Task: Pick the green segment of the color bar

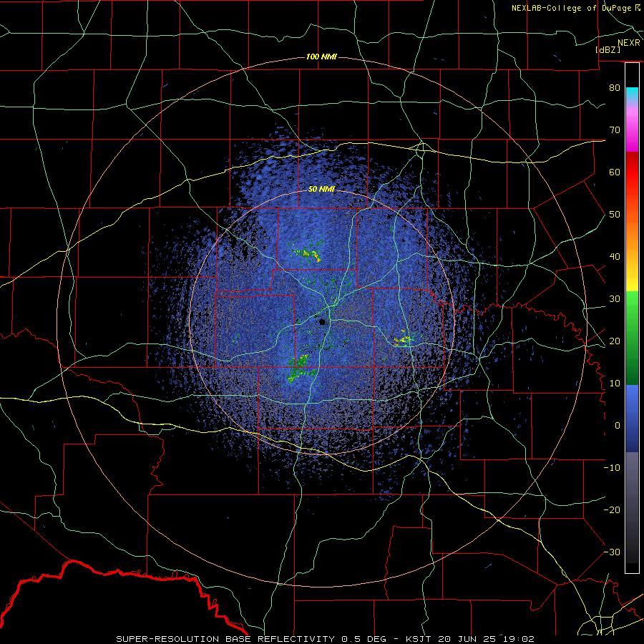Action: (x=632, y=338)
